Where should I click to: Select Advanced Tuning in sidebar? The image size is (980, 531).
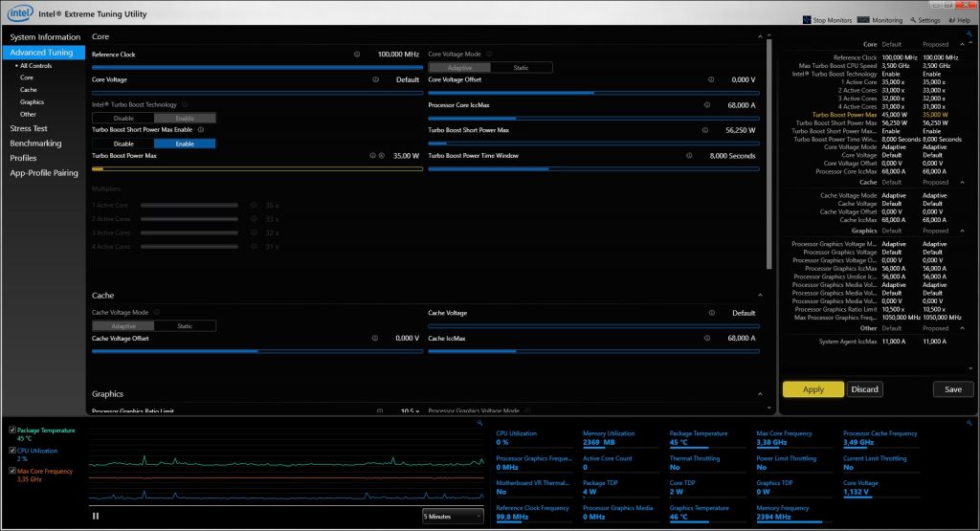tap(44, 53)
